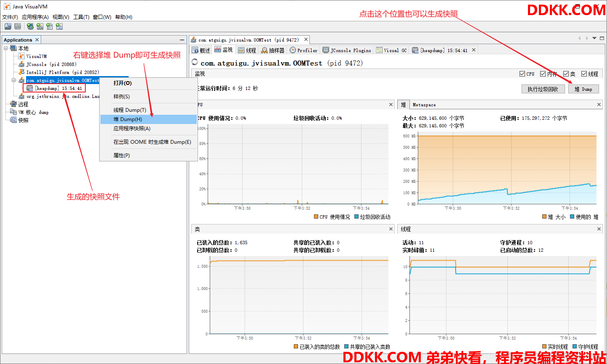The height and width of the screenshot is (364, 607).
Task: Select the [heapdump] 15:54:41 tree item
Action: coord(54,88)
